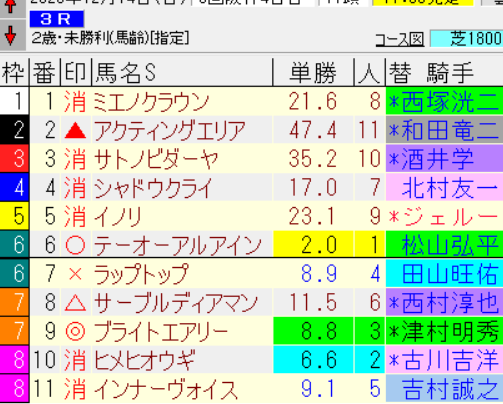Click the 芝1800 course cell
Image resolution: width=503 pixels, height=404 pixels.
point(467,39)
